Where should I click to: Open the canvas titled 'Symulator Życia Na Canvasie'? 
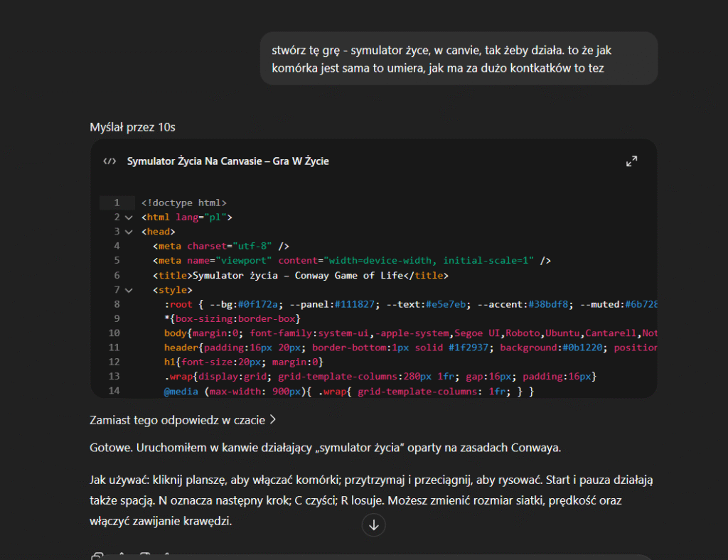[227, 161]
